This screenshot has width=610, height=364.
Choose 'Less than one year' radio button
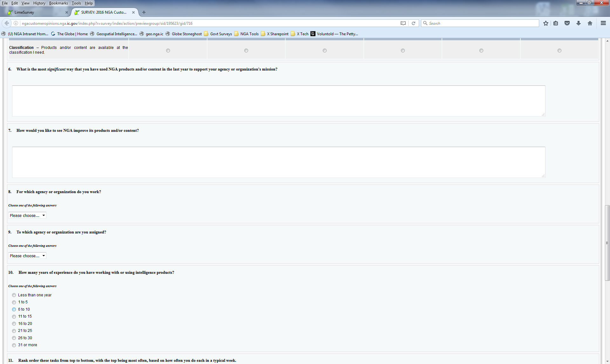14,295
